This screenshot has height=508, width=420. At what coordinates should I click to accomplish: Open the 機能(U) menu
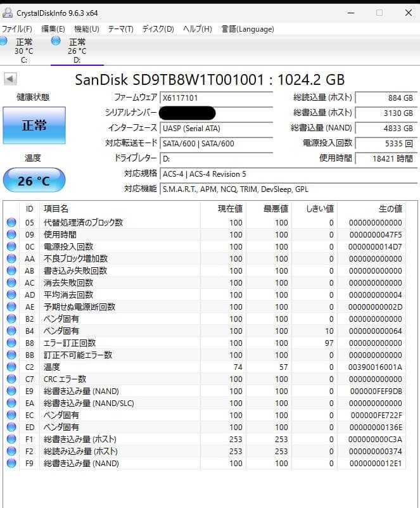[87, 29]
